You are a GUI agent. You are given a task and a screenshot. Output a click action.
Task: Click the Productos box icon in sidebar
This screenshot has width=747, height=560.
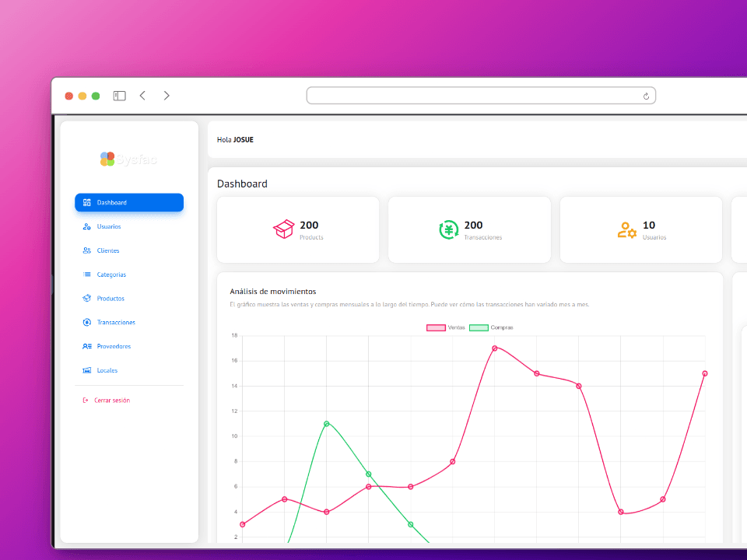86,299
